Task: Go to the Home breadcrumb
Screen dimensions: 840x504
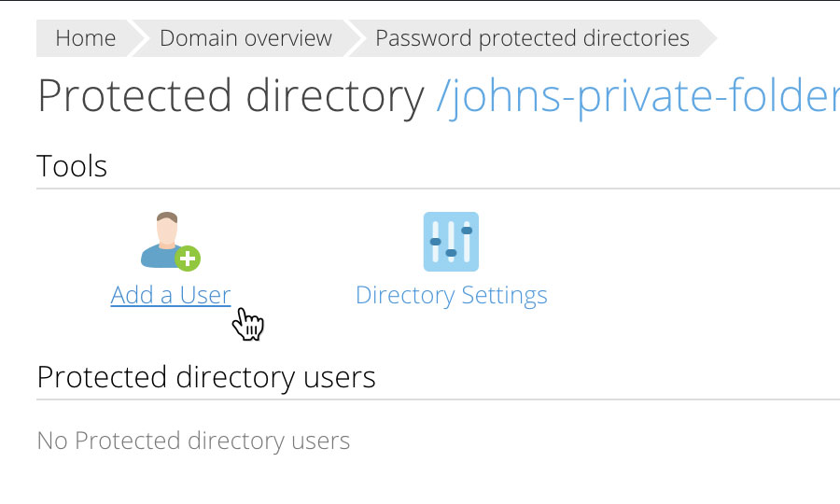Action: (x=86, y=38)
